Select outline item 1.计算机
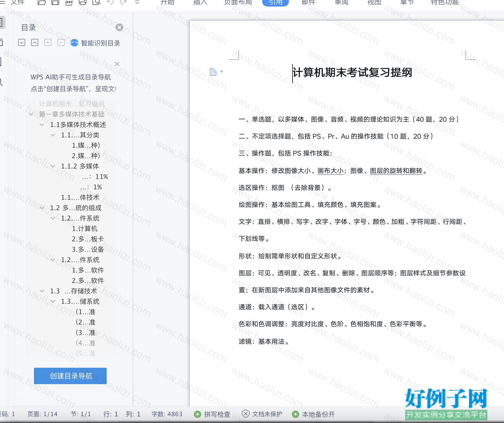Screen dimensions: 504x423 [x=85, y=228]
